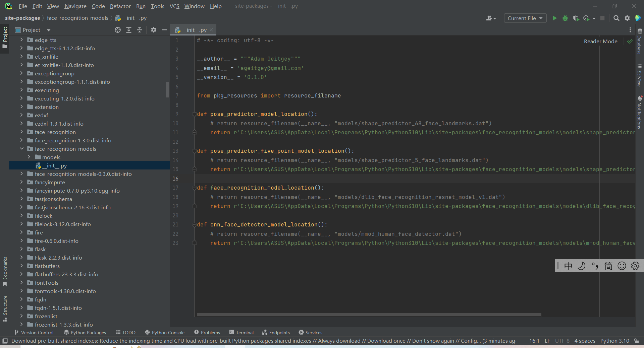Expand the models folder

click(29, 157)
